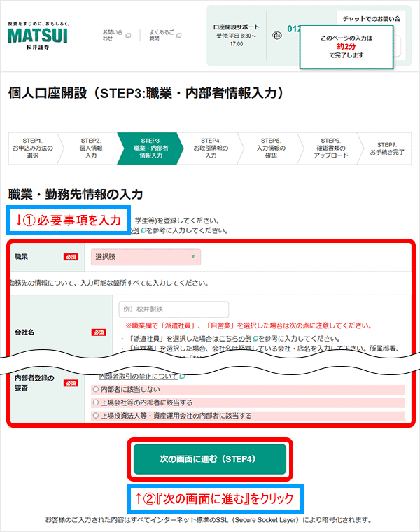
Task: Click the 口座開設サポート text
Action: click(237, 27)
